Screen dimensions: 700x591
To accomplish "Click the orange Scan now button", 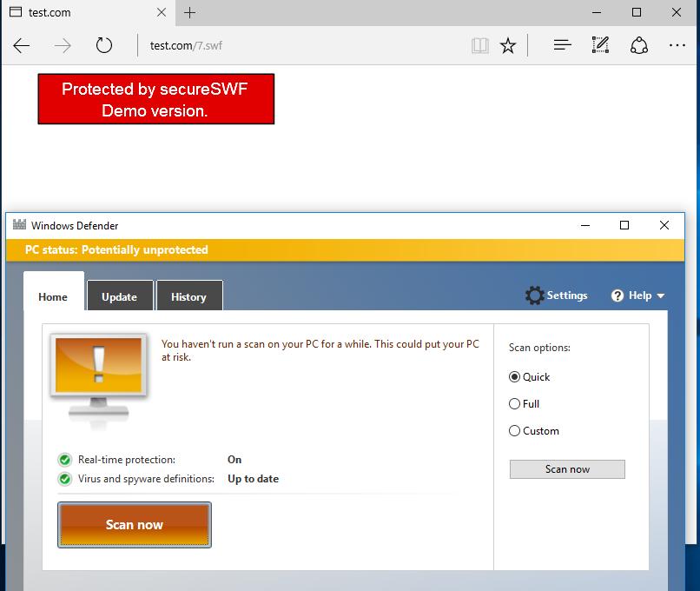I will pyautogui.click(x=134, y=524).
